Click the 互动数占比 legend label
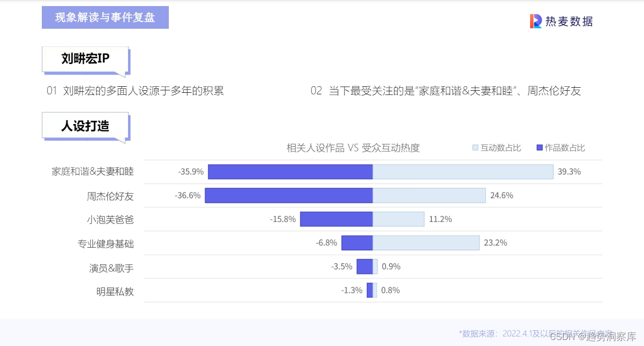 pyautogui.click(x=501, y=148)
